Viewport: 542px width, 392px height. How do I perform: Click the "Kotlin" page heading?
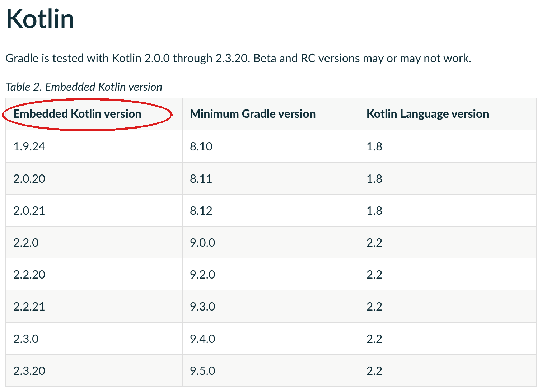click(40, 19)
